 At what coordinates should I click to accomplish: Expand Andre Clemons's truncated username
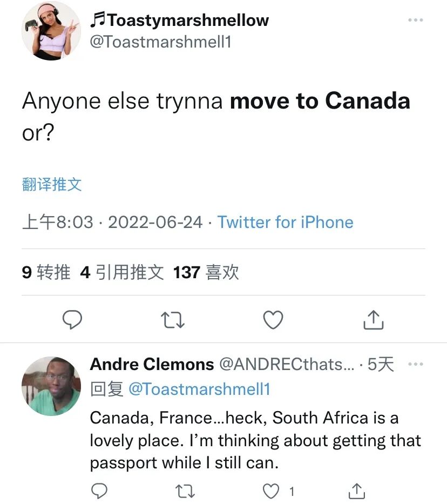tap(285, 364)
